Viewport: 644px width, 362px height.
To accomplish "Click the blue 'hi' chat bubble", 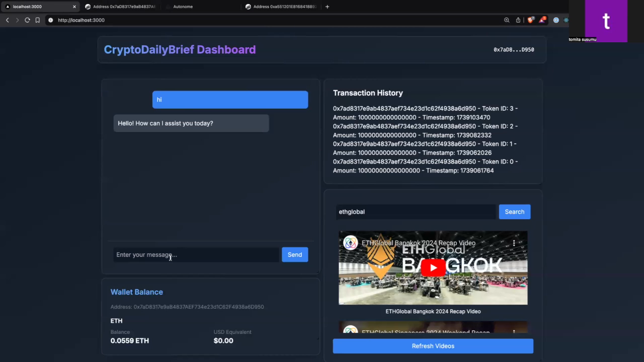I will coord(230,100).
